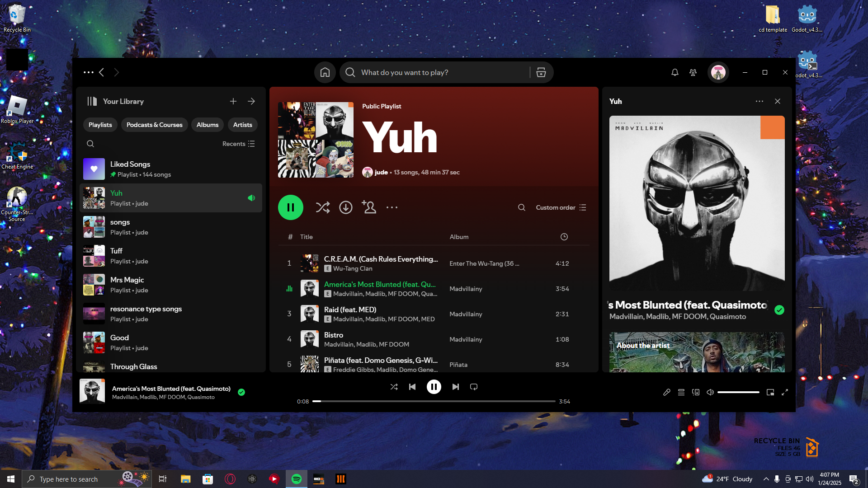Open the lyrics microphone icon
This screenshot has width=868, height=488.
(666, 392)
